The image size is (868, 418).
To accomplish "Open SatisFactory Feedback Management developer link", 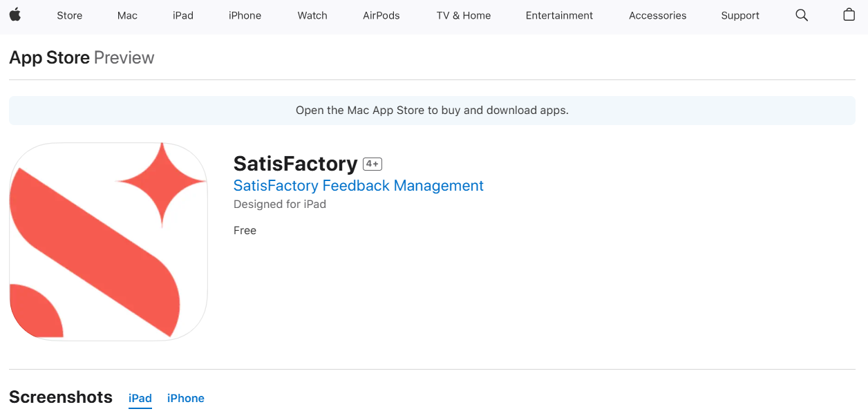I will click(x=359, y=186).
